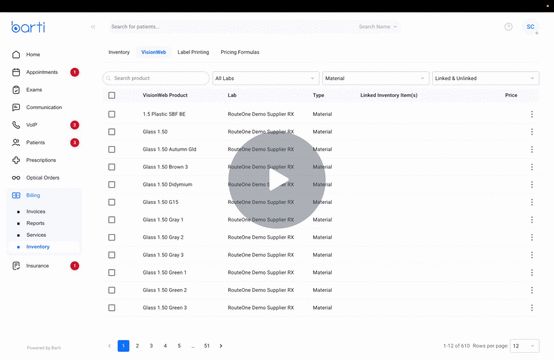
Task: Open the SC user avatar menu
Action: [530, 27]
